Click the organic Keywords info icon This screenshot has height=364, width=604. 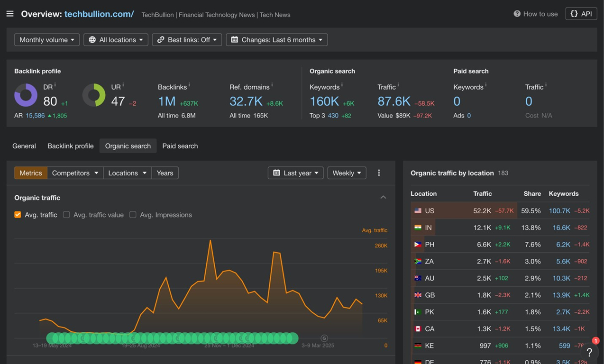click(x=342, y=85)
